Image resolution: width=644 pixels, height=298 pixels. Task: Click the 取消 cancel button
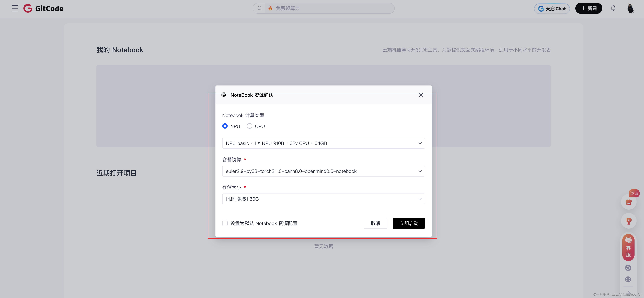[x=375, y=223]
